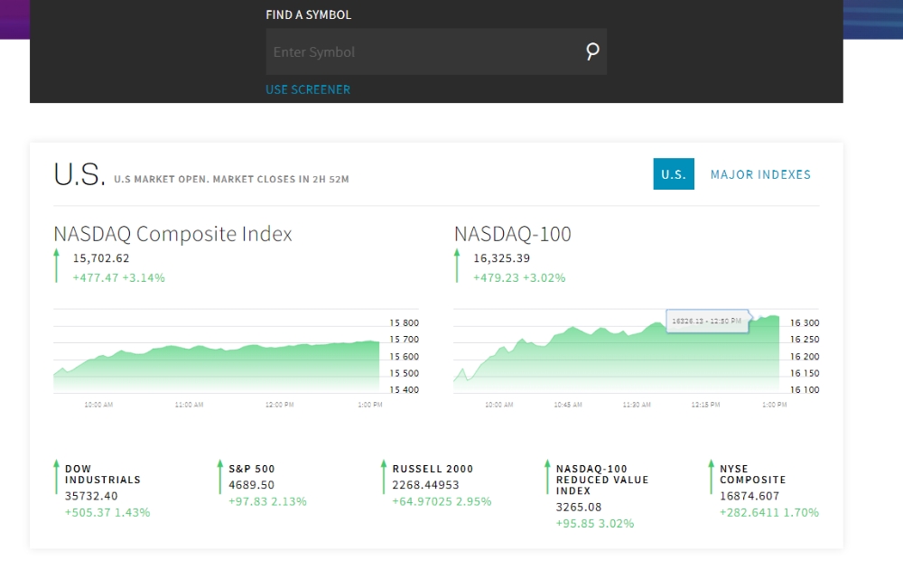This screenshot has width=903, height=588.
Task: Switch to the MAJOR INDEXES tab
Action: (x=760, y=174)
